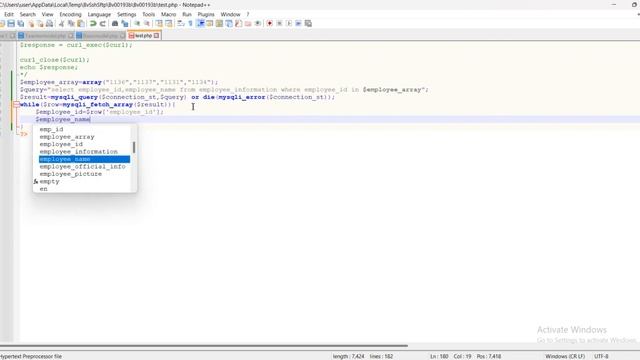Screen dimensions: 640x360
Task: Click Windows (CR LF) in status bar
Action: coord(565,356)
